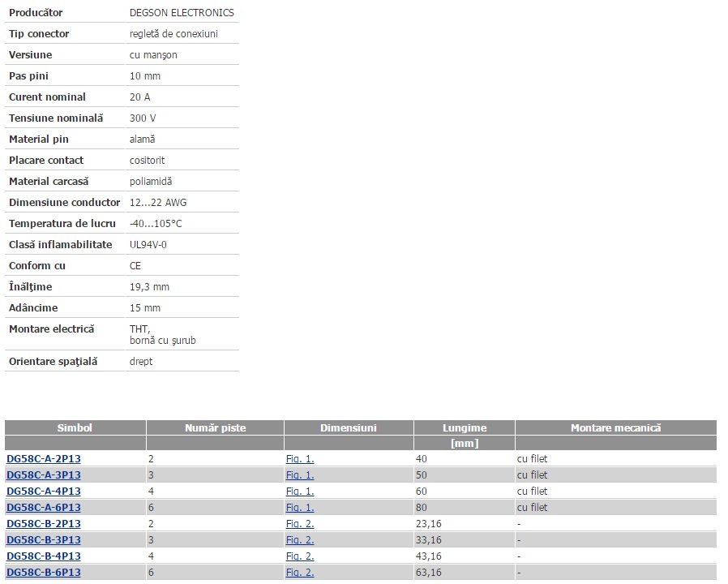The height and width of the screenshot is (584, 728).
Task: Select the alamă pin material value
Action: pos(142,140)
